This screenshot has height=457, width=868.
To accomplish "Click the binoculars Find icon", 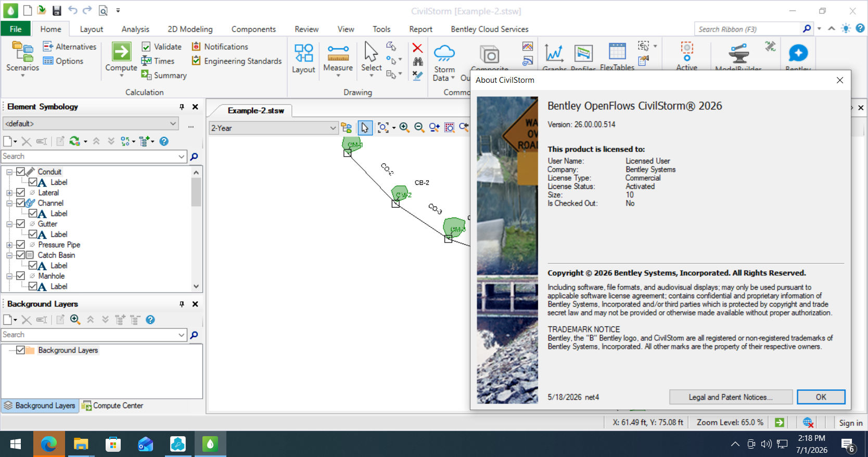I will tap(417, 61).
